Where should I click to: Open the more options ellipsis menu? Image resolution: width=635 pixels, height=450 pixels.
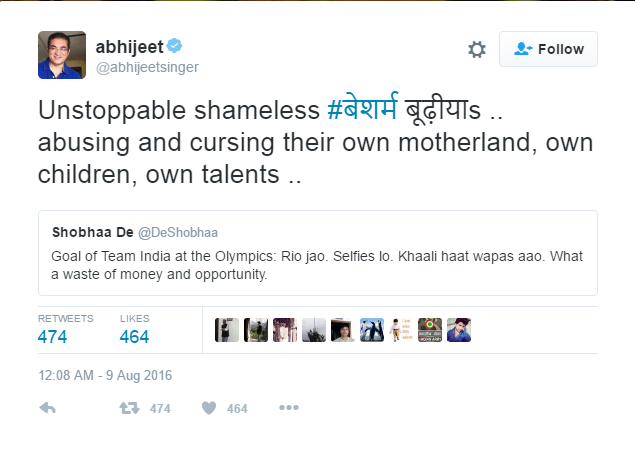click(288, 408)
